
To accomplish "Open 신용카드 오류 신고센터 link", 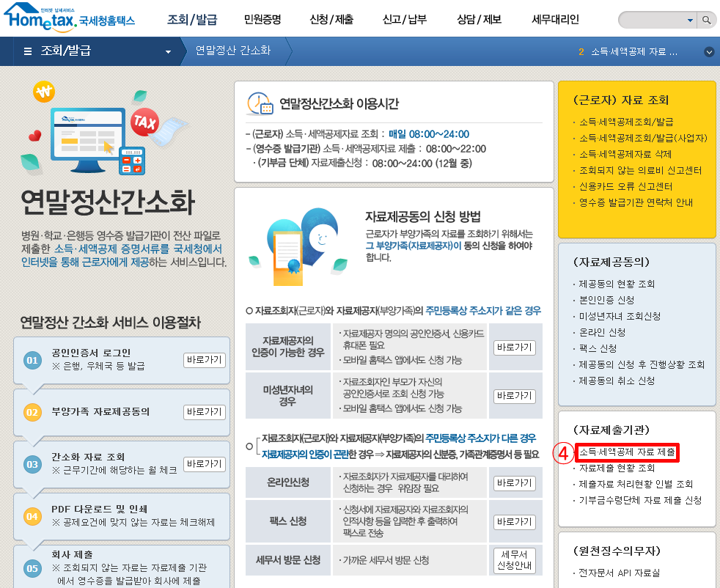I will point(625,186).
